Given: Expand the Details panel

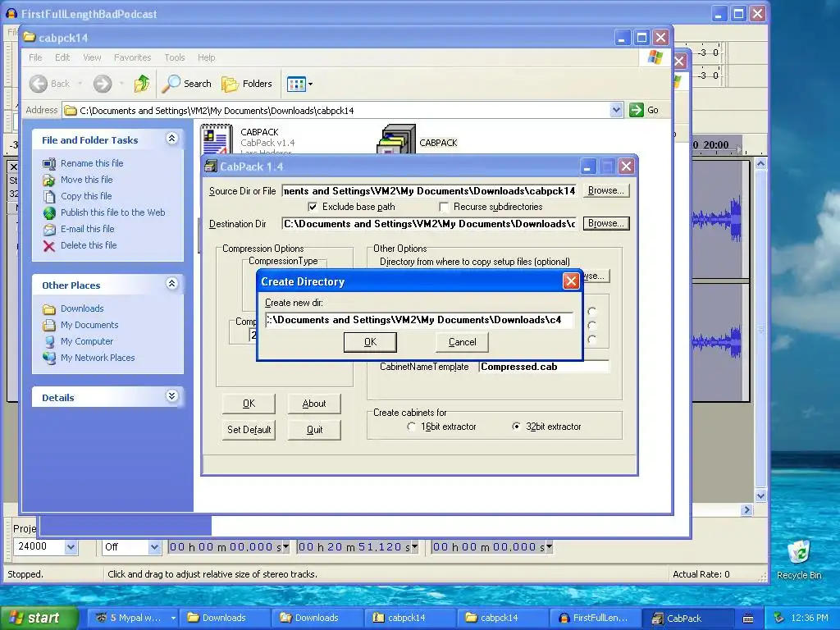Looking at the screenshot, I should 171,396.
